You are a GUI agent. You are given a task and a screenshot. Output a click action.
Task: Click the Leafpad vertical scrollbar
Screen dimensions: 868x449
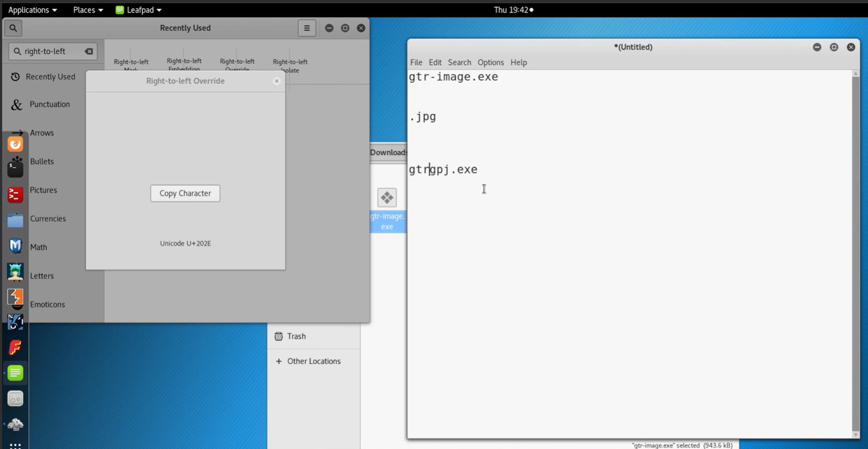tap(855, 253)
